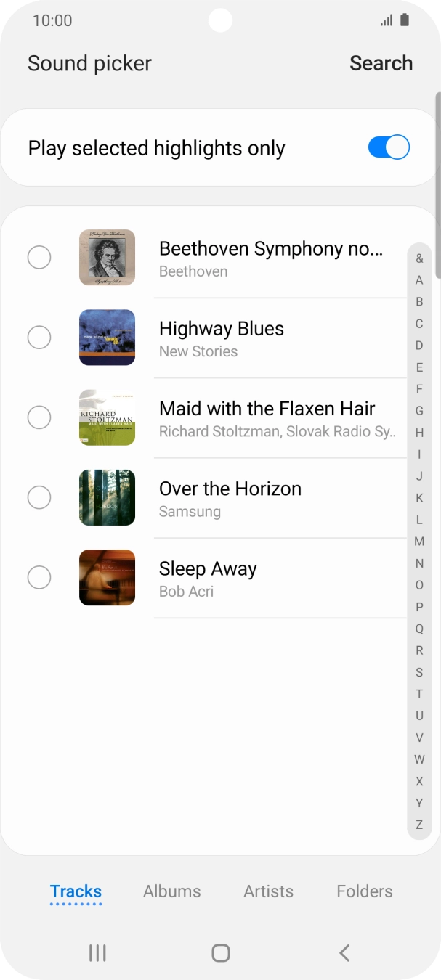441x980 pixels.
Task: Select the Beethoven Symphony track
Action: click(x=39, y=257)
